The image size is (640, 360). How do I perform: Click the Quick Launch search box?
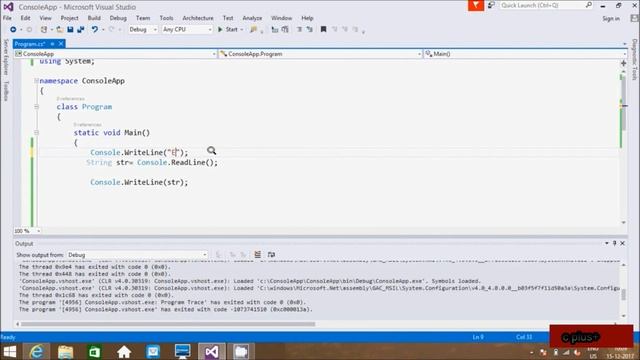[x=546, y=5]
